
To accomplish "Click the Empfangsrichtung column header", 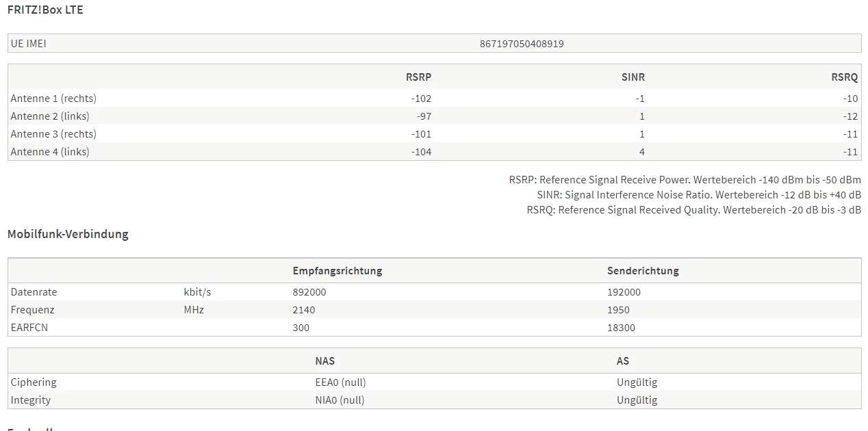I will (x=337, y=271).
